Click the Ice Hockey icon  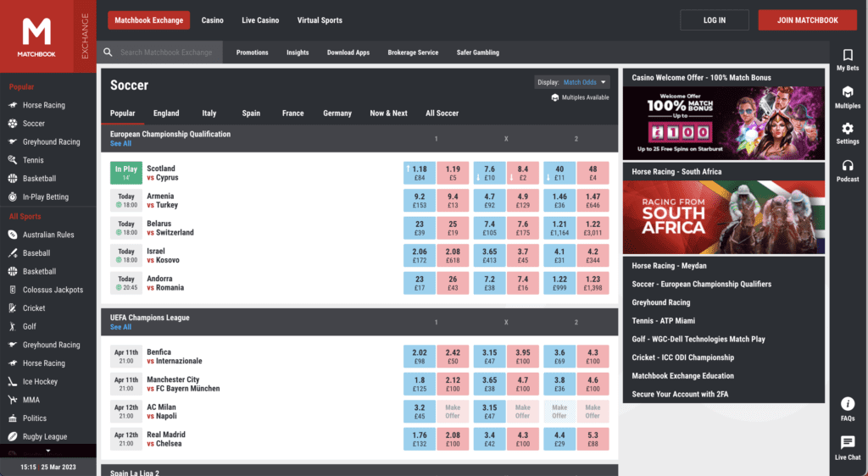(x=13, y=381)
